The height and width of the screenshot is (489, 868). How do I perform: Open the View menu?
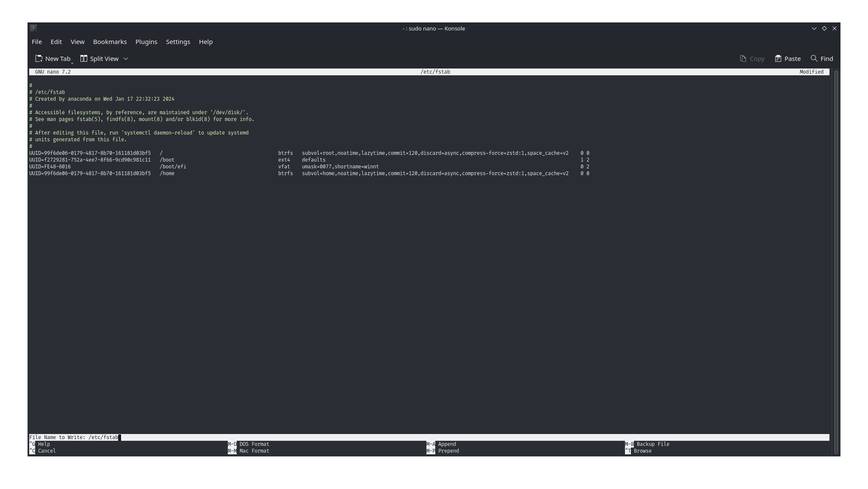pos(77,42)
